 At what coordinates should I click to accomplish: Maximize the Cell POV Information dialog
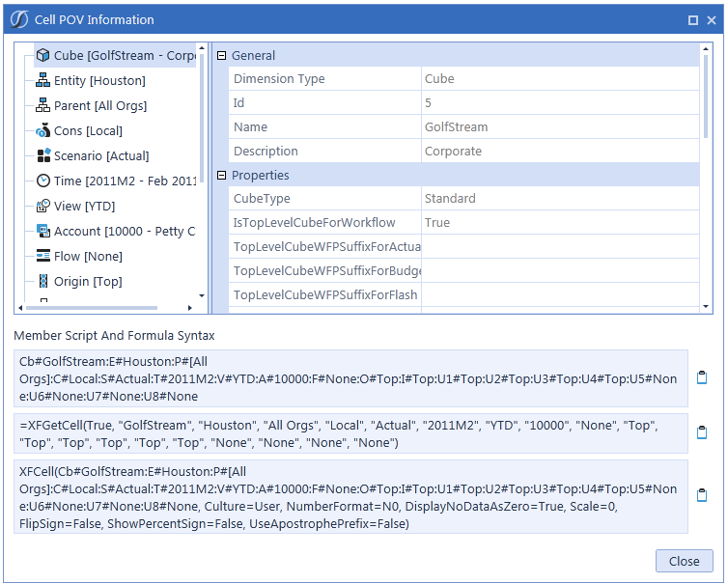(x=693, y=19)
